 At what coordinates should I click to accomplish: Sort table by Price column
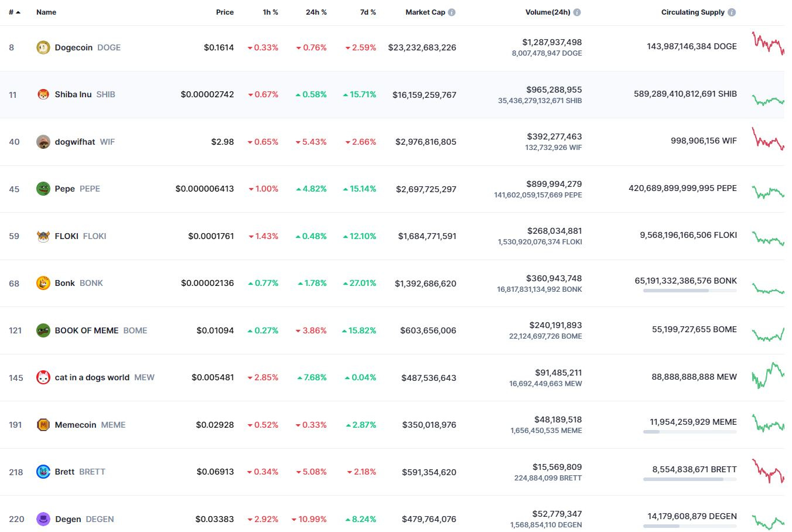coord(225,12)
